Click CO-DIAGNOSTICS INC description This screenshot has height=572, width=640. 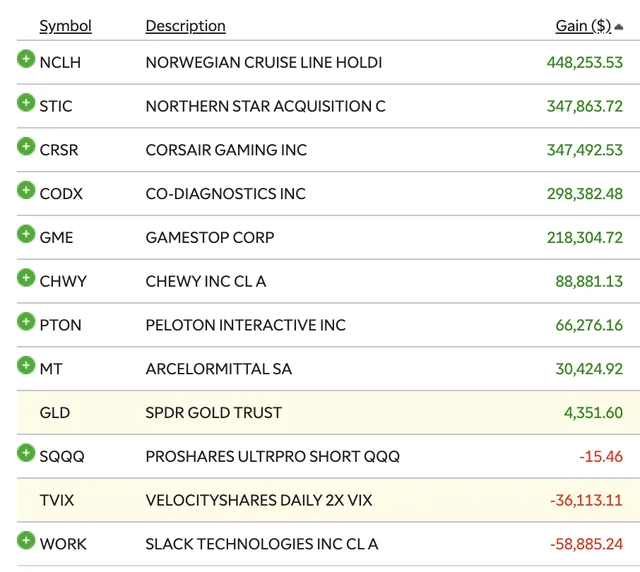225,194
